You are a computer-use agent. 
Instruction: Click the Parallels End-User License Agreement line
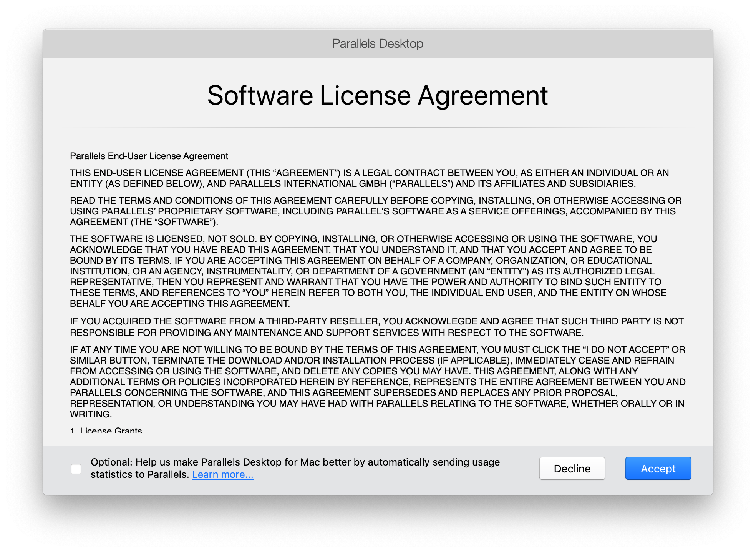click(148, 156)
